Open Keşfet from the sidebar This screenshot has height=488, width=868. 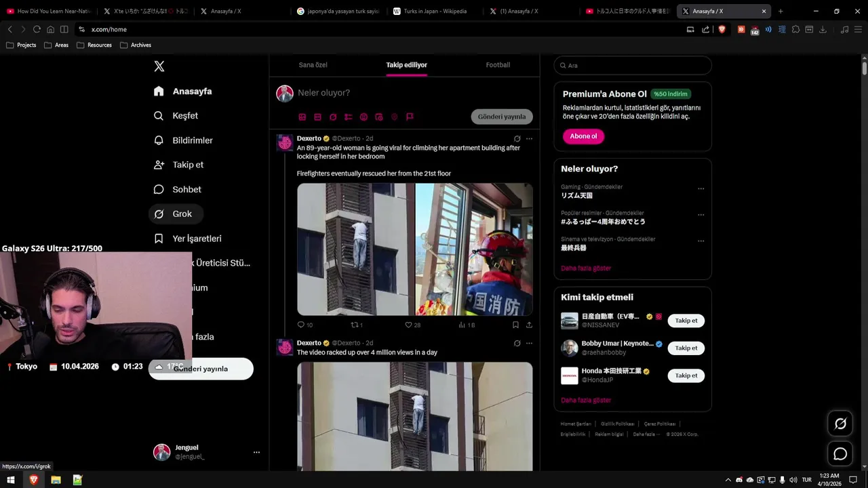[x=176, y=116]
